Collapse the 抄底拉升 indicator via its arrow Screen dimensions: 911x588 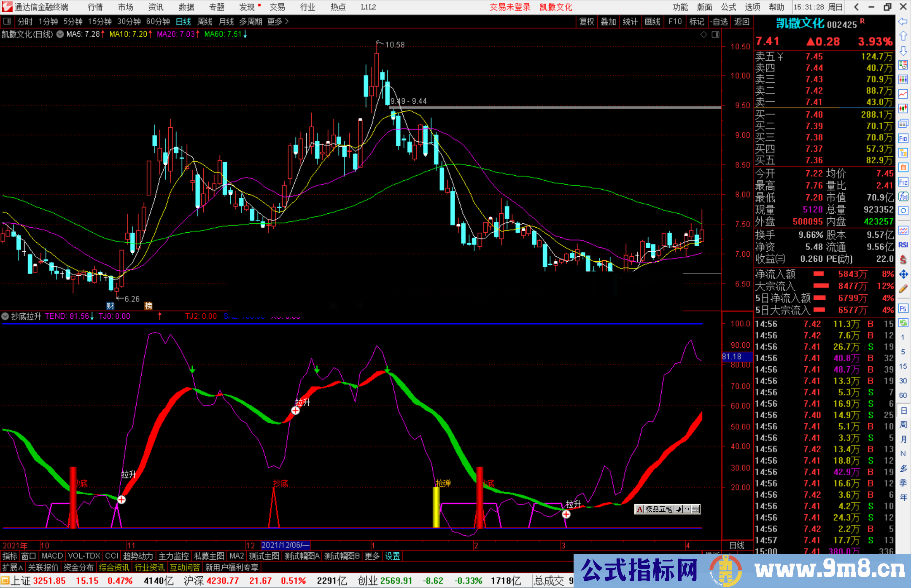pyautogui.click(x=5, y=316)
